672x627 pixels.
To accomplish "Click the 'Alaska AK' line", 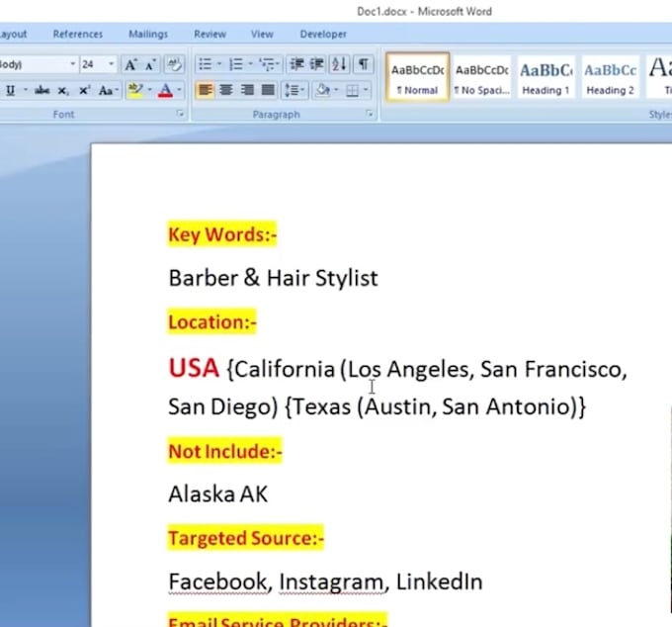I will tap(218, 493).
